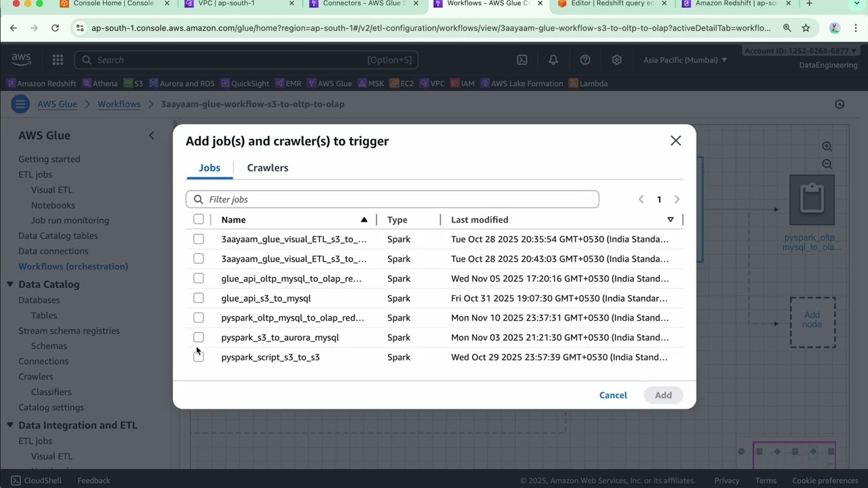The height and width of the screenshot is (488, 868).
Task: Open Cookie preferences
Action: 825,481
